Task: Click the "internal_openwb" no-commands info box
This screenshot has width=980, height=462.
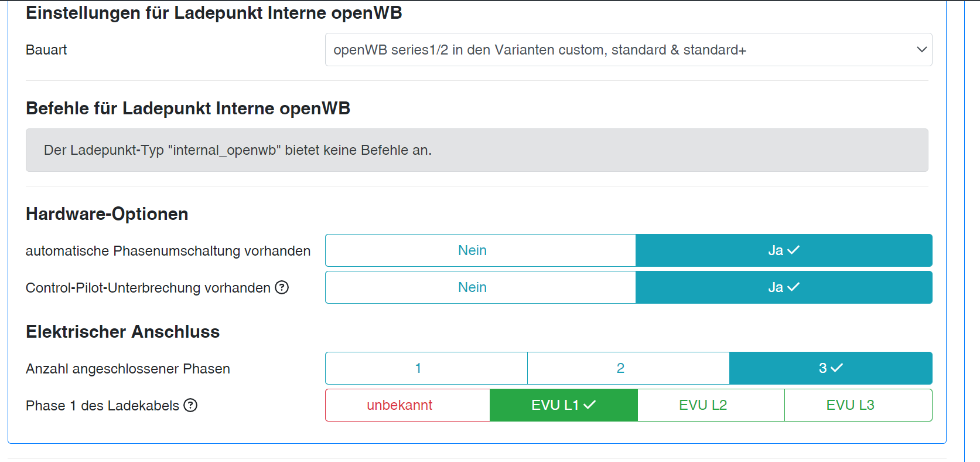Action: tap(477, 150)
